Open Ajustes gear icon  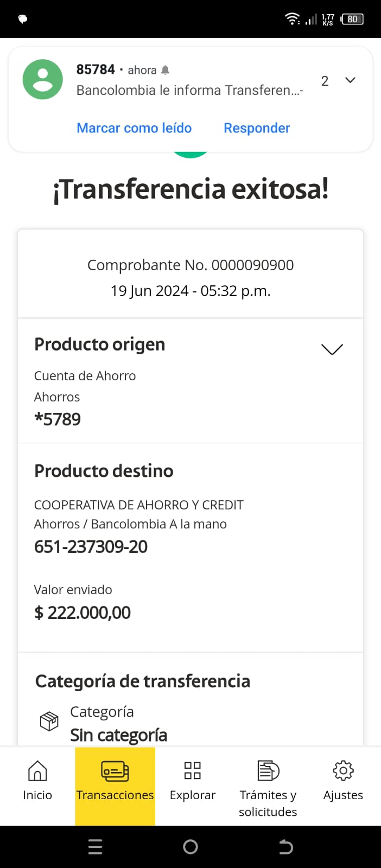pos(343,771)
